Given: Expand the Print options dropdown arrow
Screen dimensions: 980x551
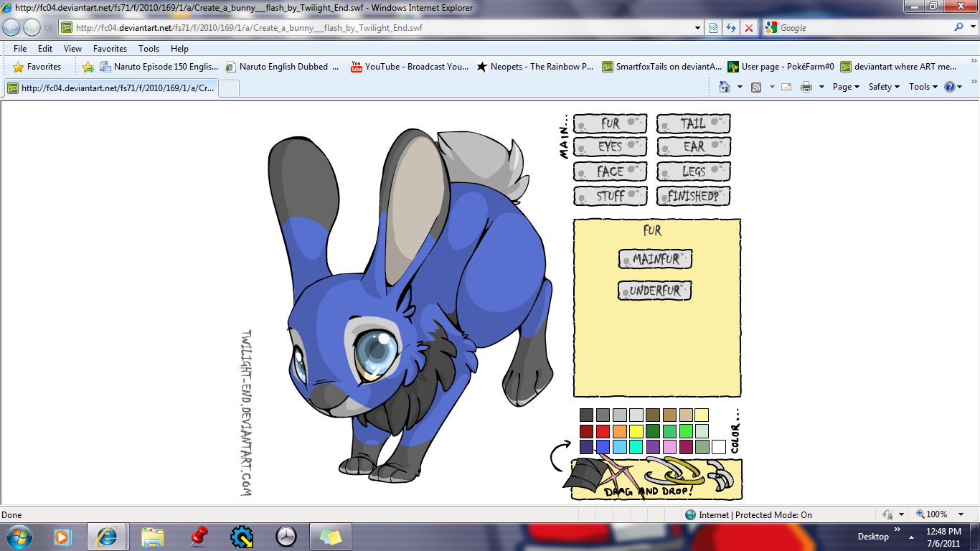Looking at the screenshot, I should click(x=822, y=87).
